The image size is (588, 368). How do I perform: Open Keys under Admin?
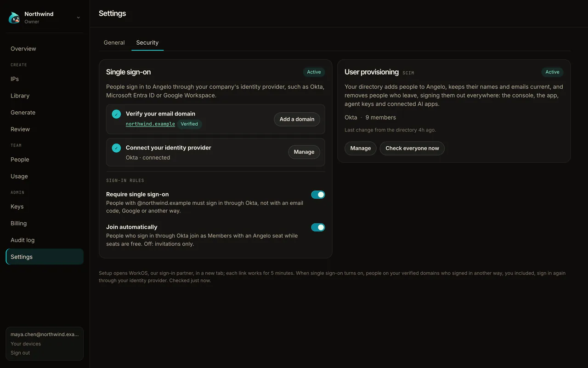tap(45, 207)
